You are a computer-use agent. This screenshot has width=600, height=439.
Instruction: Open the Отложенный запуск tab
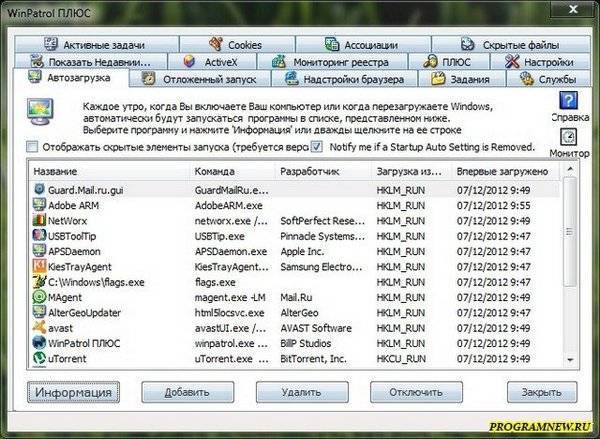pyautogui.click(x=201, y=79)
